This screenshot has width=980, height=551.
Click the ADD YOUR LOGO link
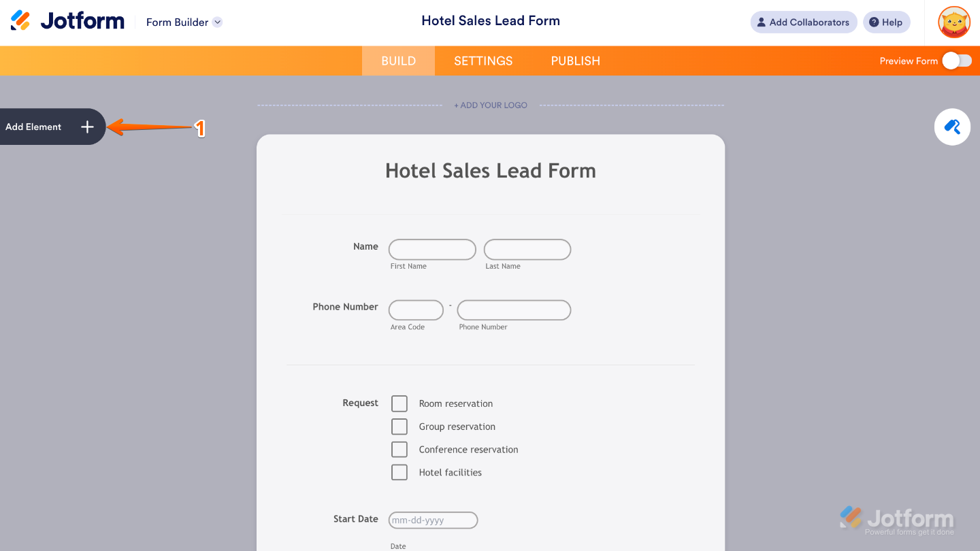tap(490, 105)
